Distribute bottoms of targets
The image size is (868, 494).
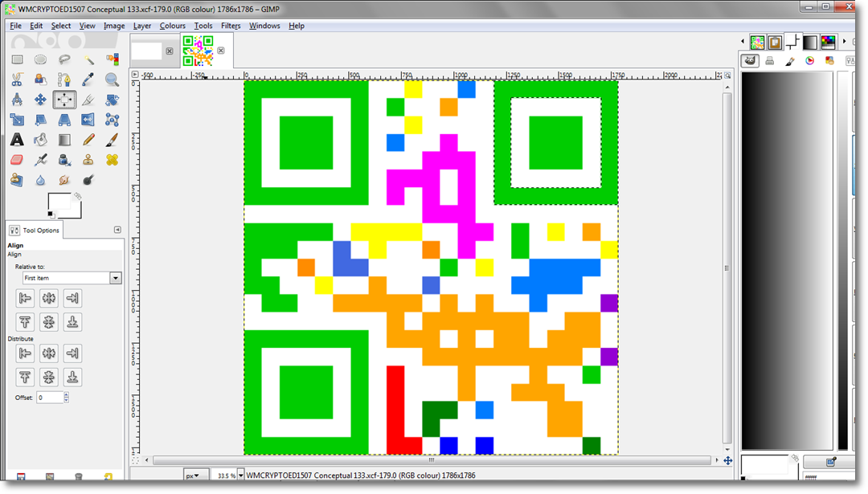[72, 378]
